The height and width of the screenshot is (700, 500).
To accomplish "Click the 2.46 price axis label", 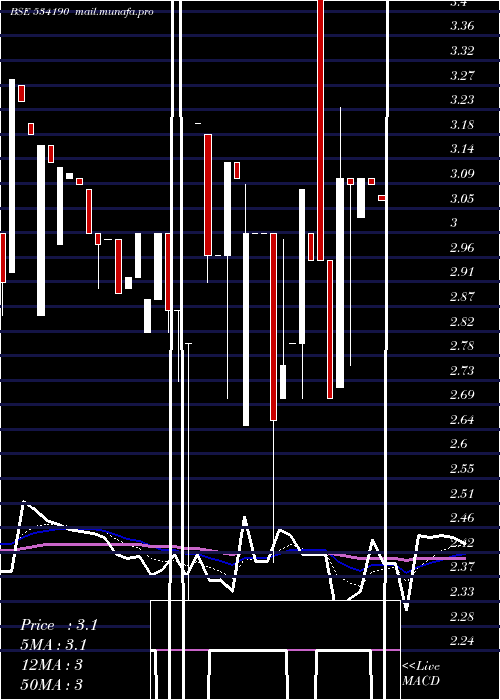I will pyautogui.click(x=462, y=518).
